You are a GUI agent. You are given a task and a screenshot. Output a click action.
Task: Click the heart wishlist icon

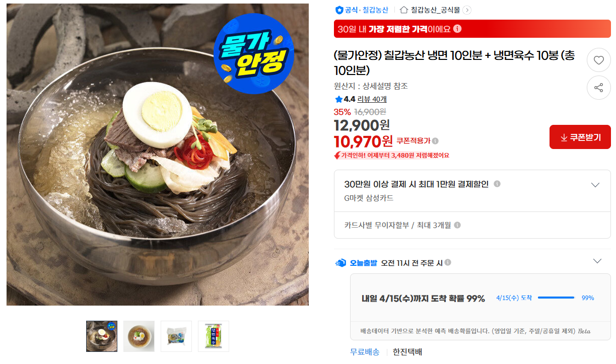pyautogui.click(x=598, y=60)
